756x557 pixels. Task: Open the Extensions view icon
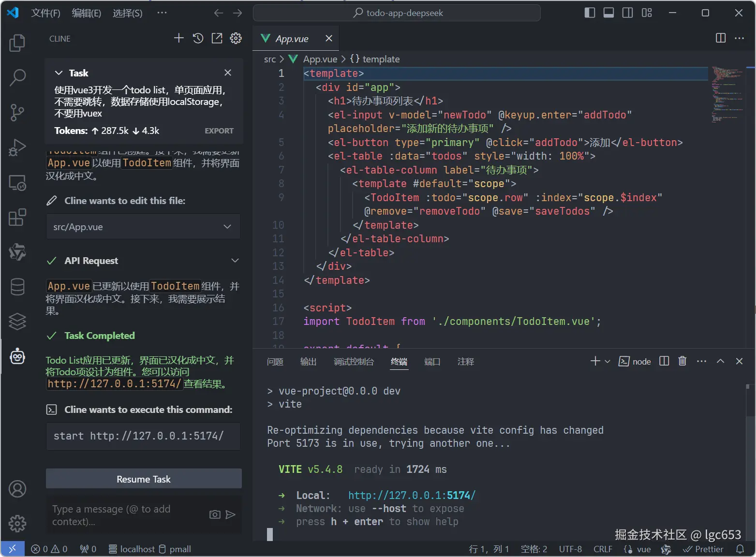point(17,218)
